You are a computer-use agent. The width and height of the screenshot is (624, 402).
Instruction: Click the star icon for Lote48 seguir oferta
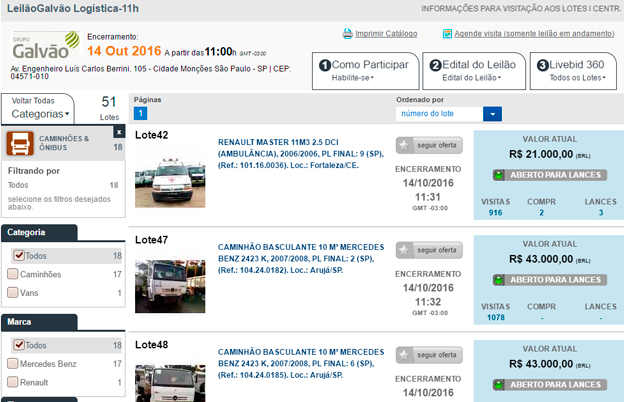tap(404, 355)
